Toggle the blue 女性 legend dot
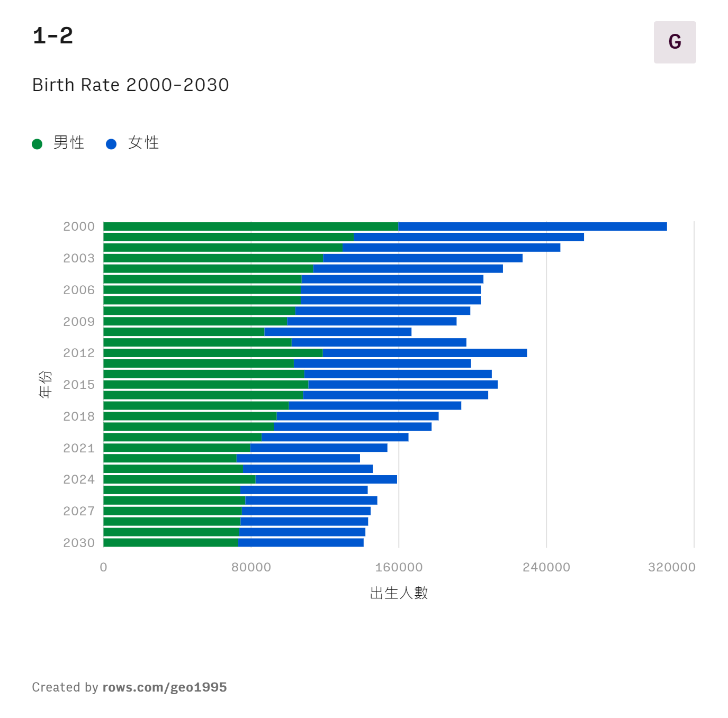This screenshot has width=728, height=718. tap(111, 144)
